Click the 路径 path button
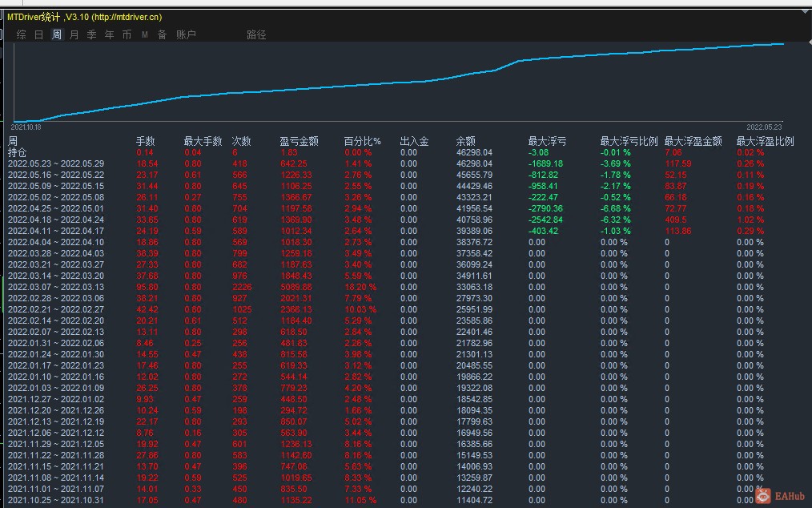 point(256,34)
